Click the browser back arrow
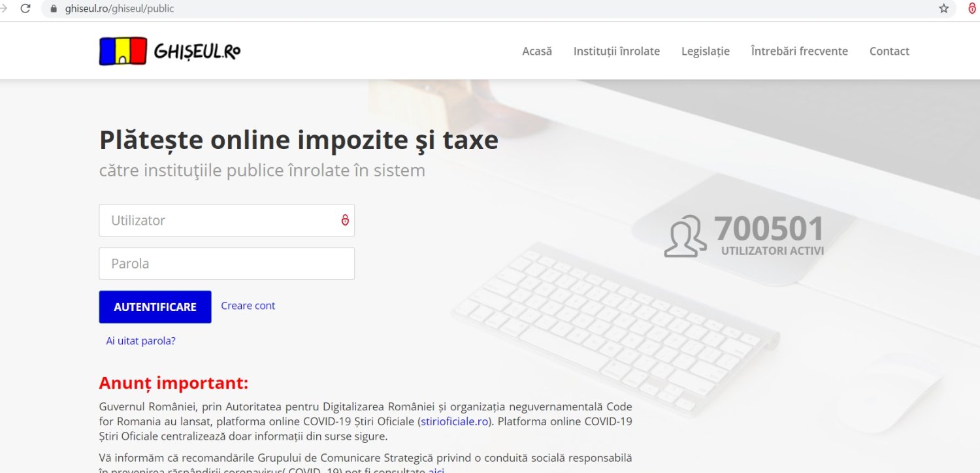 [3, 8]
